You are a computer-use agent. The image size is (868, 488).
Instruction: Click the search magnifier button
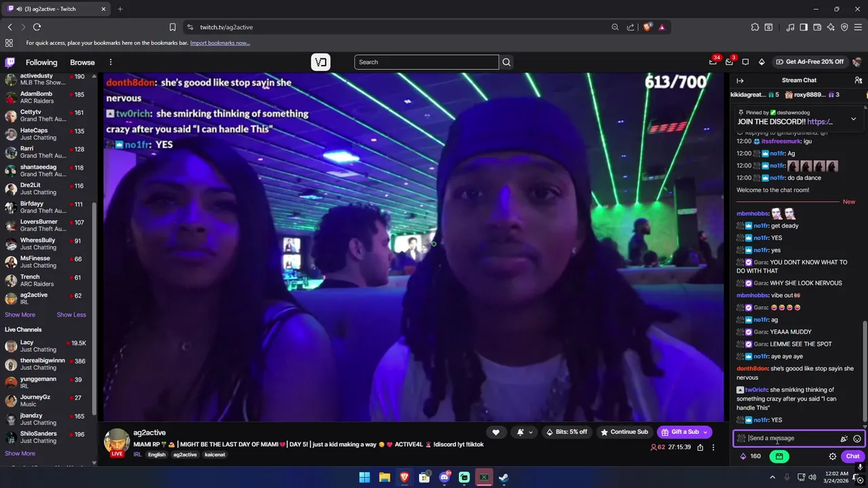pos(506,62)
